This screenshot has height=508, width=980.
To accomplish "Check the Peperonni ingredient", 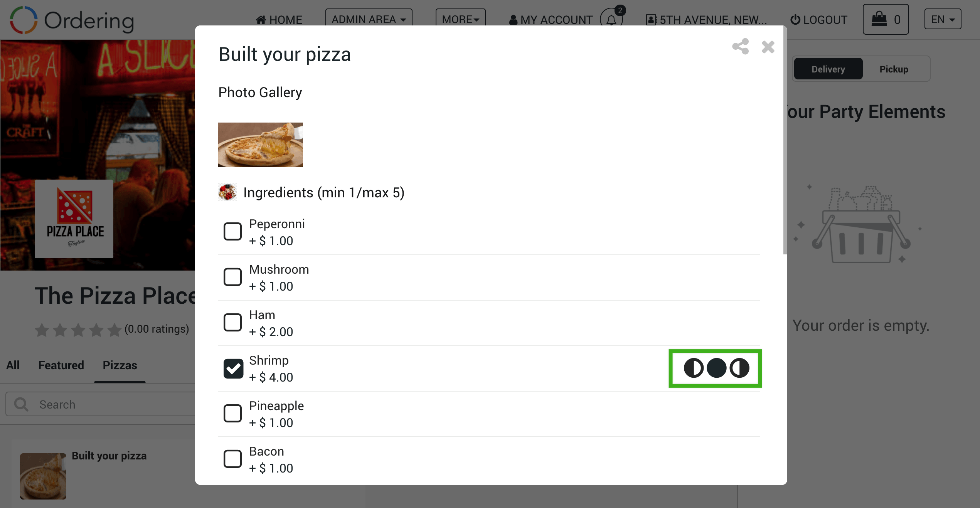I will point(232,231).
